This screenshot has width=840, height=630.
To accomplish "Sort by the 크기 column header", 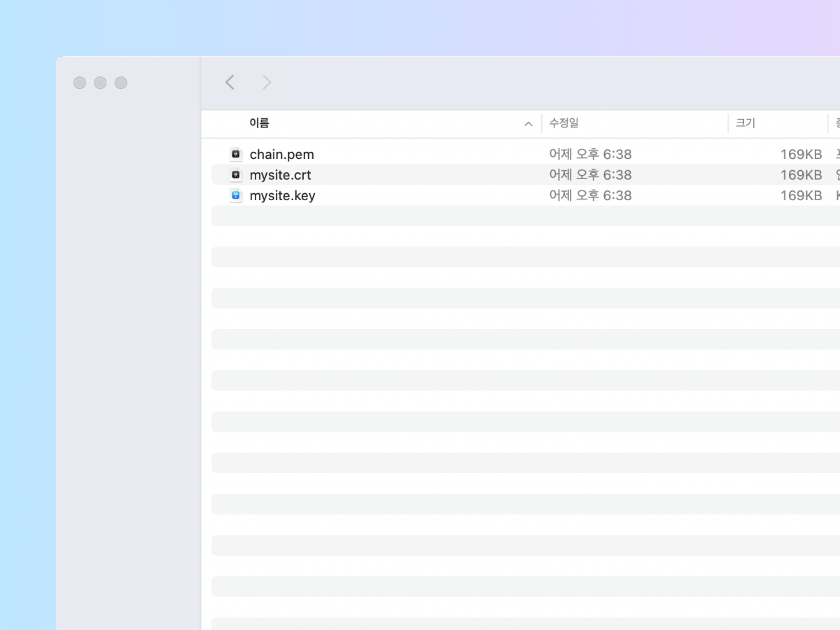I will 745,123.
